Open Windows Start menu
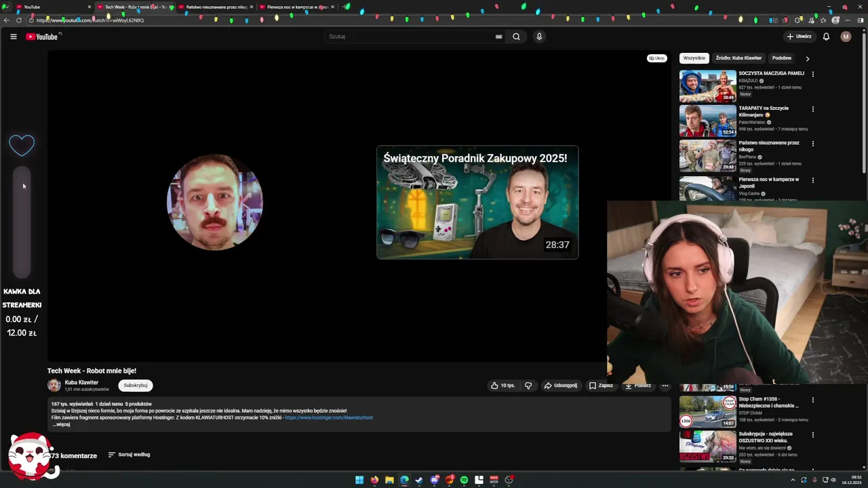 pyautogui.click(x=359, y=480)
